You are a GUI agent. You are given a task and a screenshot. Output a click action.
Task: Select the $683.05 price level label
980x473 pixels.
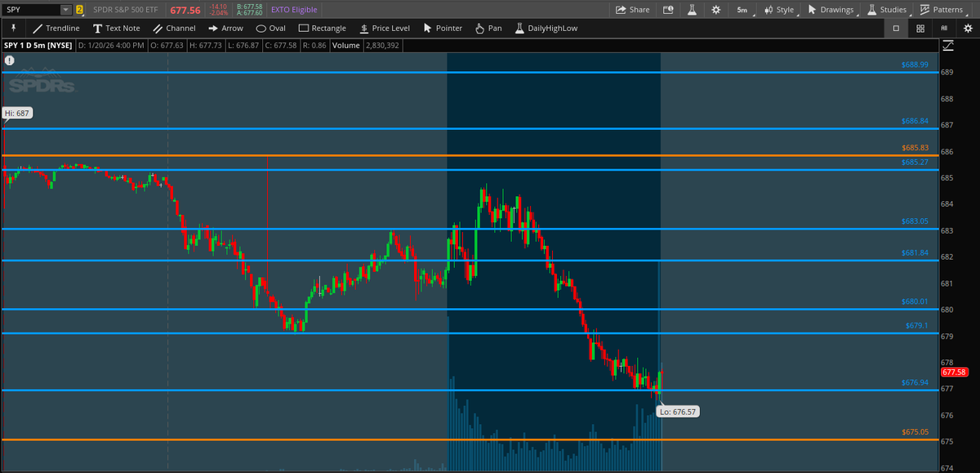pyautogui.click(x=915, y=221)
